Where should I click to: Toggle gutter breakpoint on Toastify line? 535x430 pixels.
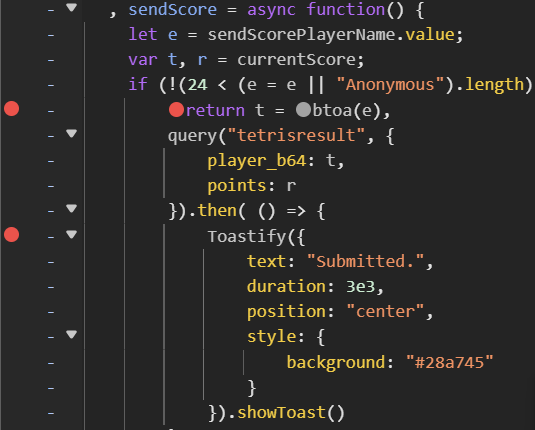click(x=12, y=235)
